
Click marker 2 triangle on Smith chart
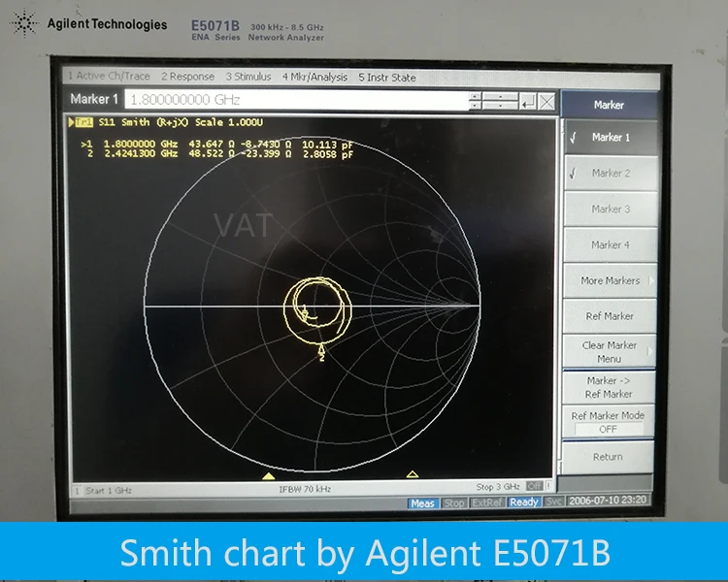[x=321, y=348]
